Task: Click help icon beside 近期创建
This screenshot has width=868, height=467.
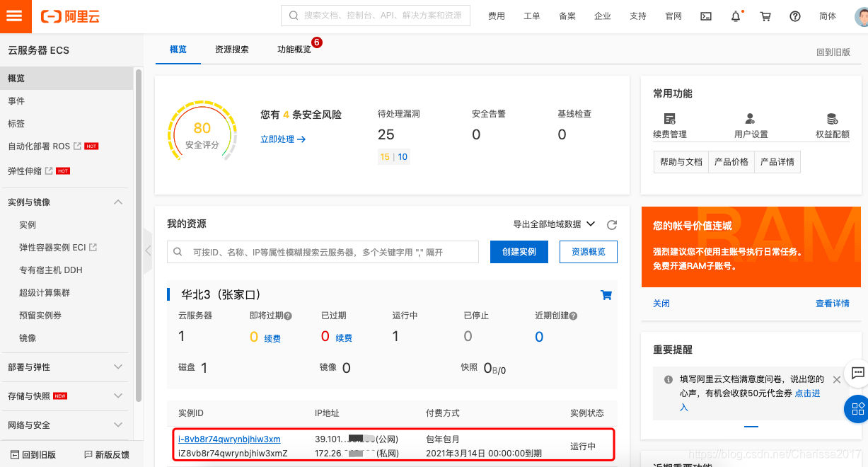Action: tap(573, 316)
